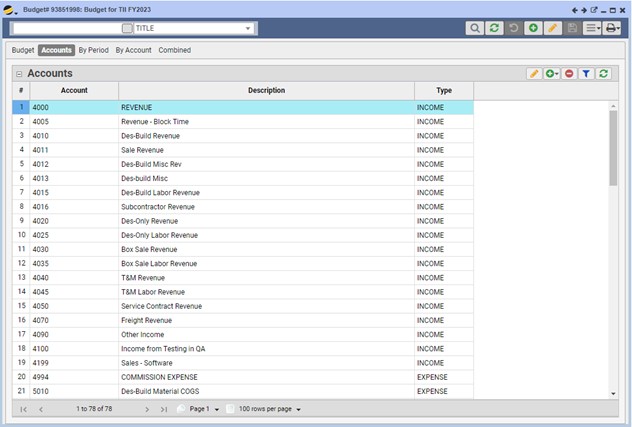Screen dimensions: 632x427
Task: Refresh the budget using the top toolbar
Action: (494, 29)
